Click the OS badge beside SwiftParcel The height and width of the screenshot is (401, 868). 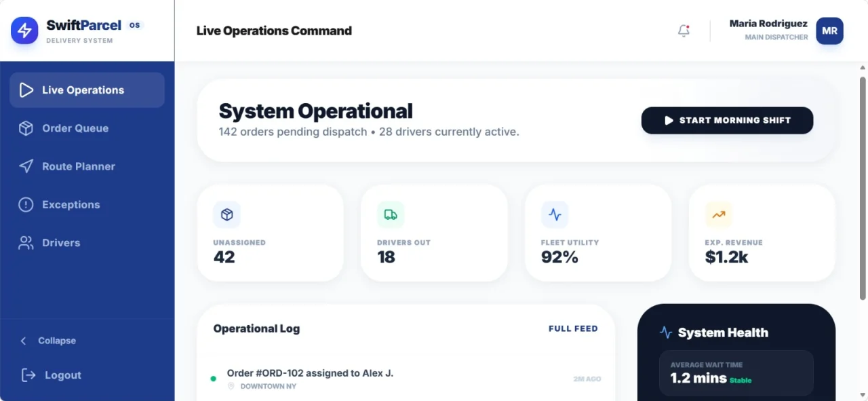coord(135,25)
